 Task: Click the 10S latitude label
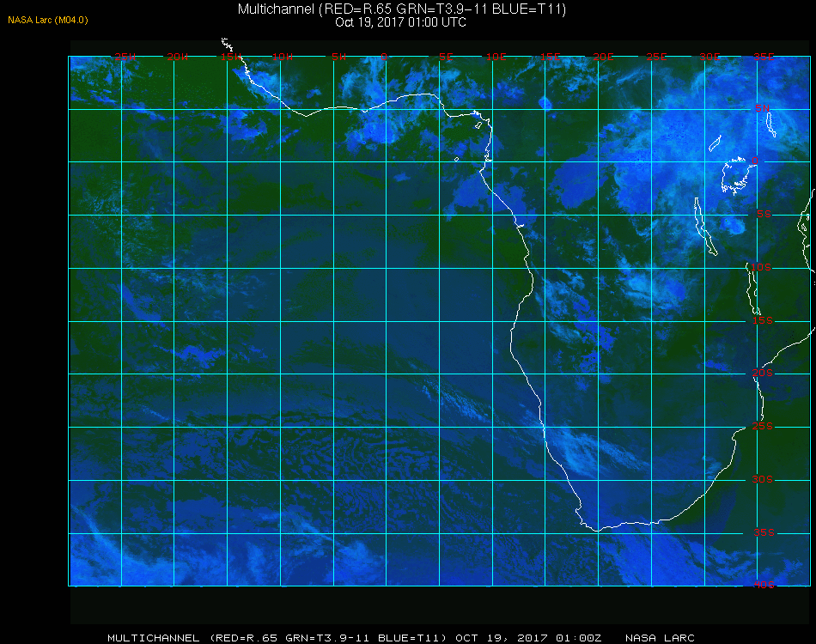point(761,267)
